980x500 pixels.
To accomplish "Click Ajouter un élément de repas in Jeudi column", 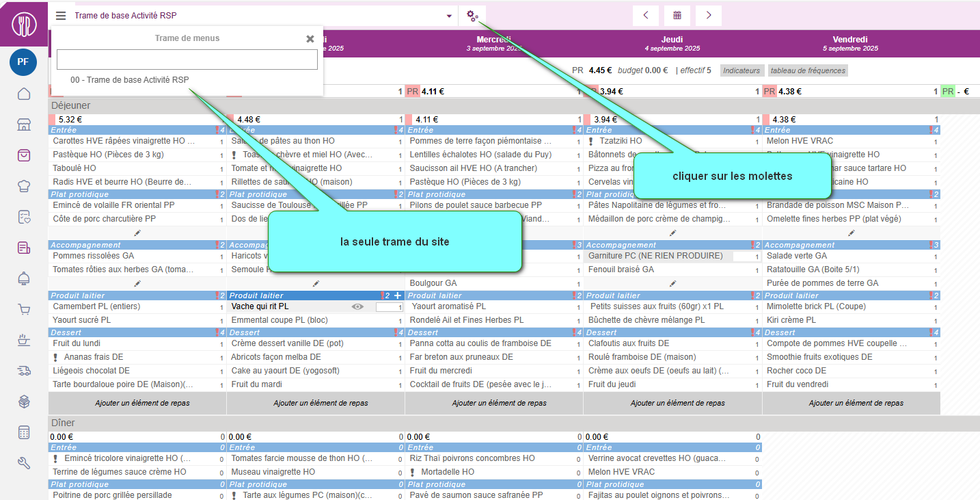I will [x=678, y=403].
